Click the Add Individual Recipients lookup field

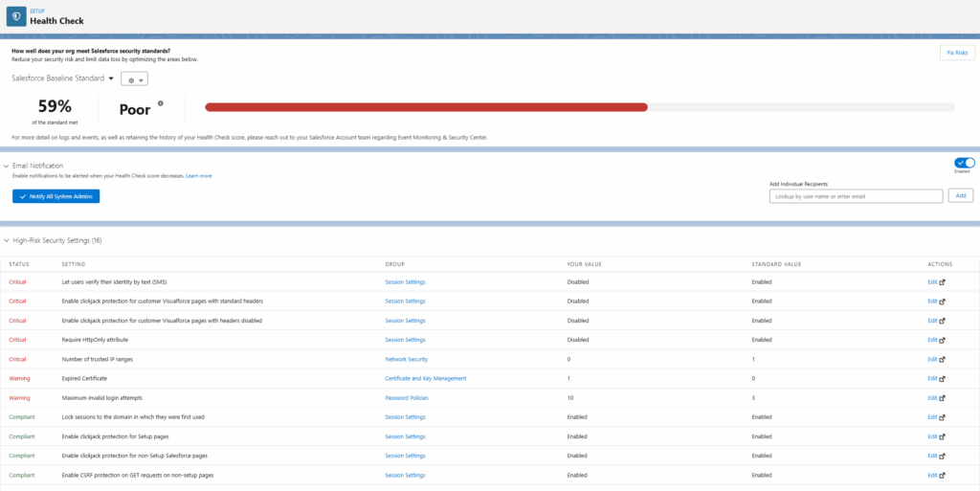(856, 196)
